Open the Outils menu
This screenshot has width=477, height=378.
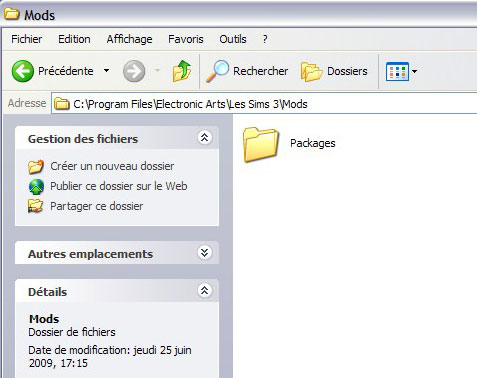tap(233, 39)
